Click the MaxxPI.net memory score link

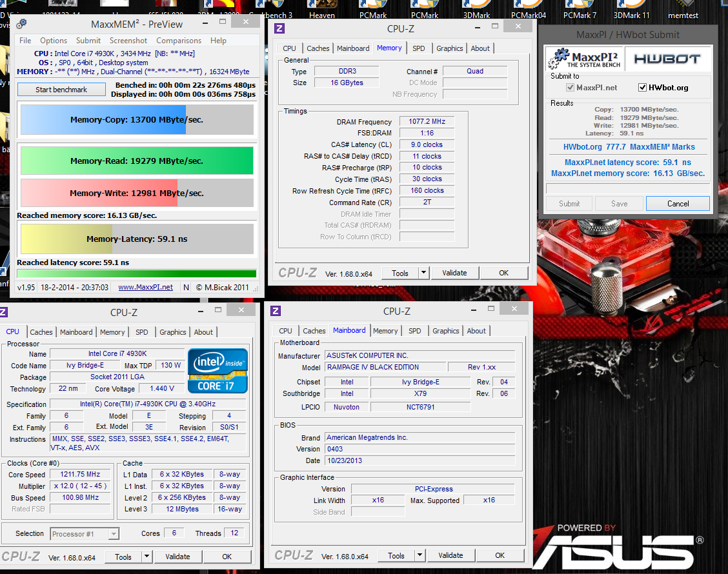click(628, 173)
